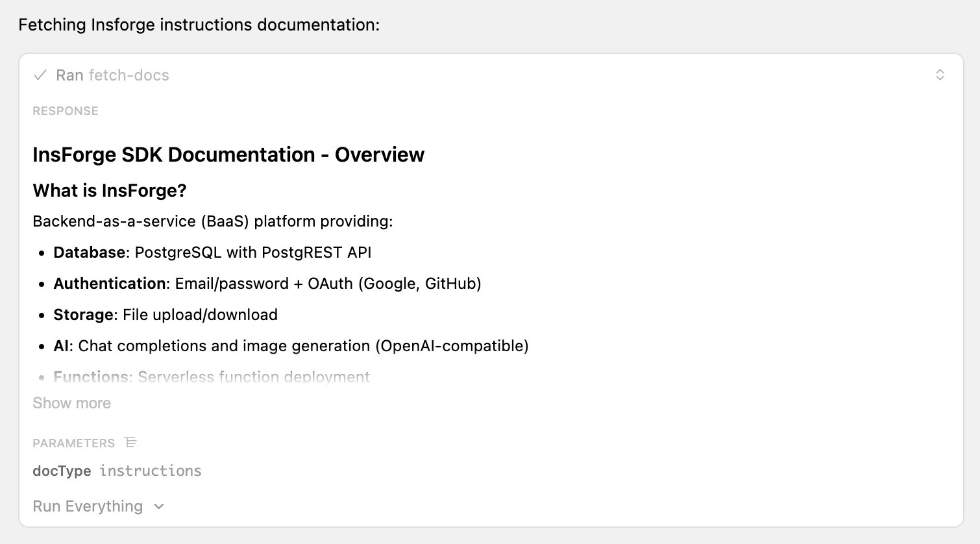Toggle the expand/collapse arrows on tool card
This screenshot has width=980, height=544.
(x=940, y=75)
